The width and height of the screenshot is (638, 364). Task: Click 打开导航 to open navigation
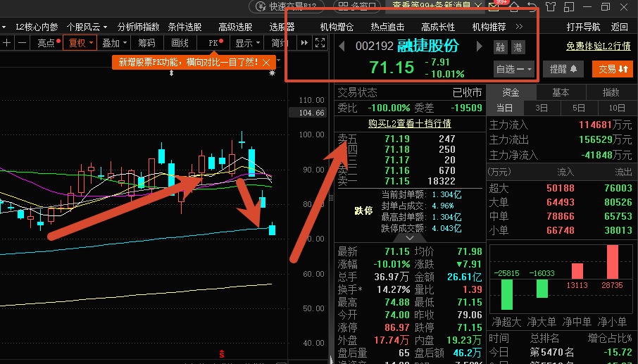click(583, 27)
